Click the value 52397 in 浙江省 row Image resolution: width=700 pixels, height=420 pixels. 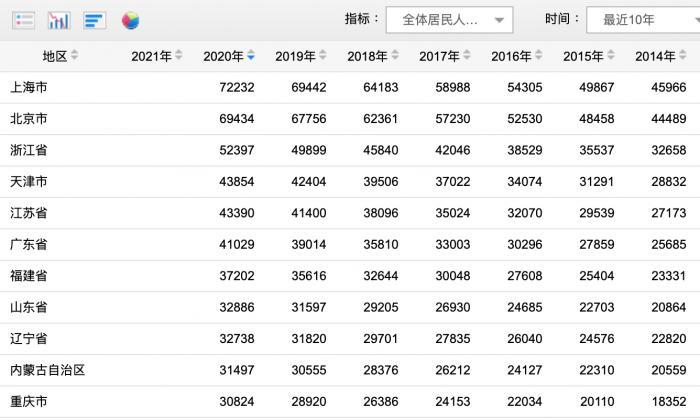point(237,150)
